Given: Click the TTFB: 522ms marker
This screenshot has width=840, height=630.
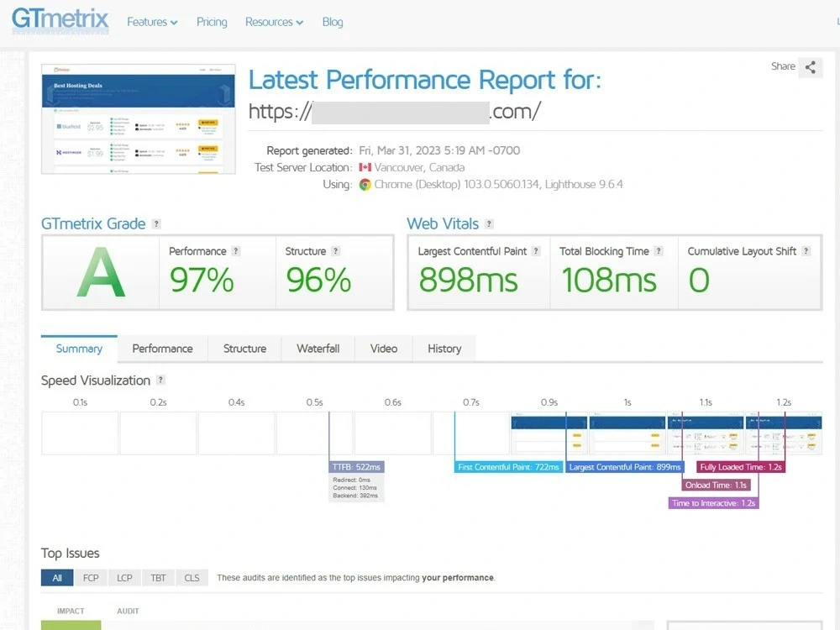Looking at the screenshot, I should (356, 467).
